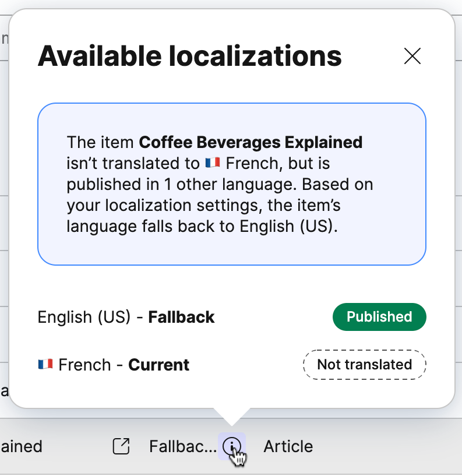
Task: Click inside the blue localization notice box
Action: (231, 184)
